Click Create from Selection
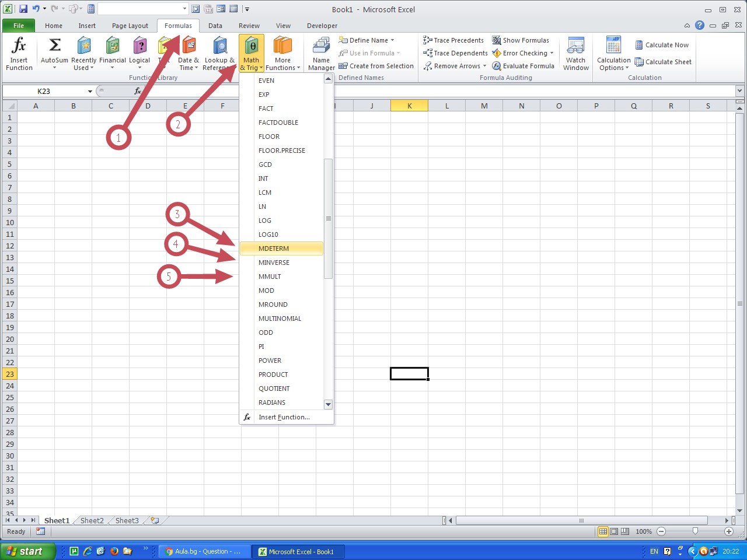Image resolution: width=747 pixels, height=560 pixels. (x=376, y=66)
